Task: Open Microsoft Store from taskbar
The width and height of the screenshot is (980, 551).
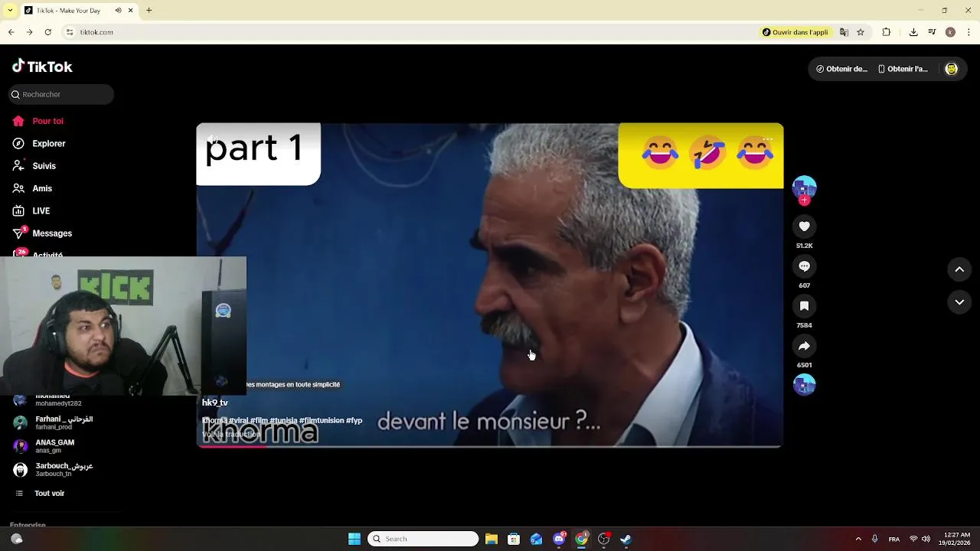Action: (x=514, y=539)
